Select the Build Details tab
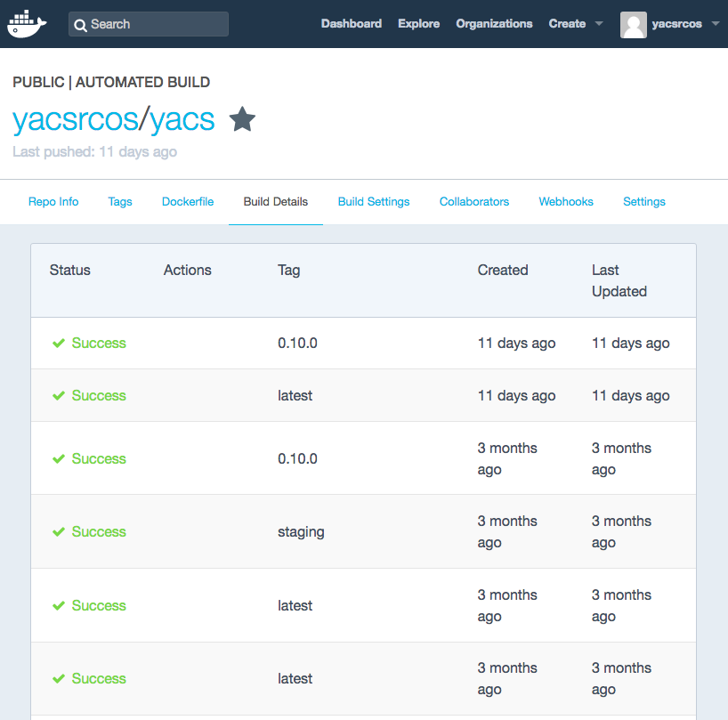728x720 pixels. pyautogui.click(x=276, y=201)
